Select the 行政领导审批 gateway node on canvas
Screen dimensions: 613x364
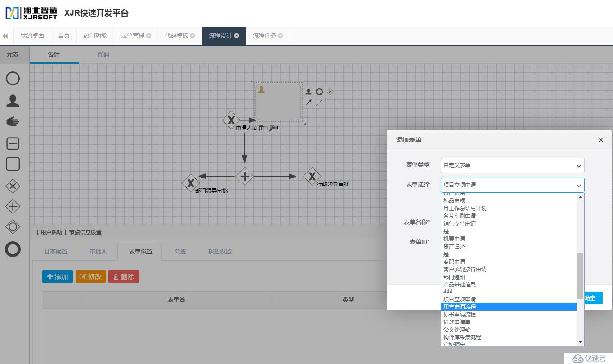(x=312, y=176)
